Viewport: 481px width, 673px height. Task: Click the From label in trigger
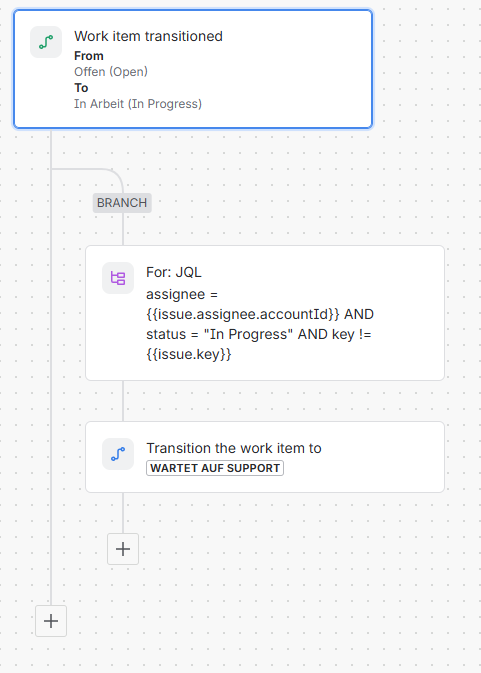click(89, 56)
